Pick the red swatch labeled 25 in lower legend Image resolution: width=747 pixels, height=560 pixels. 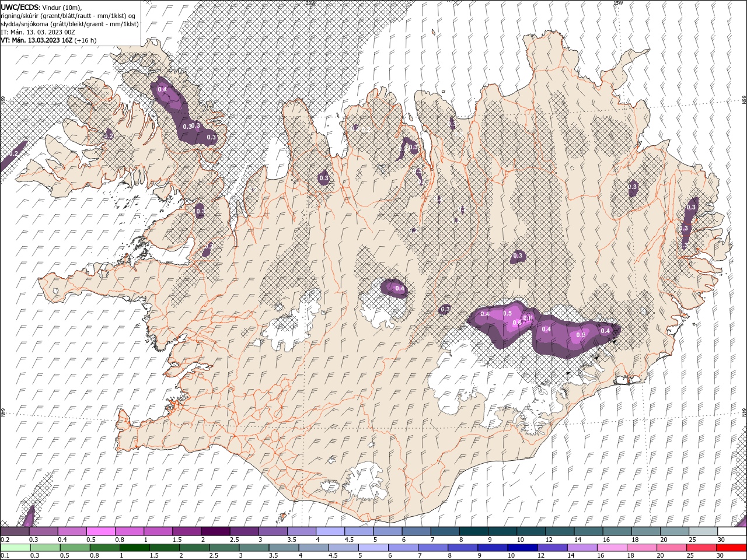click(701, 548)
